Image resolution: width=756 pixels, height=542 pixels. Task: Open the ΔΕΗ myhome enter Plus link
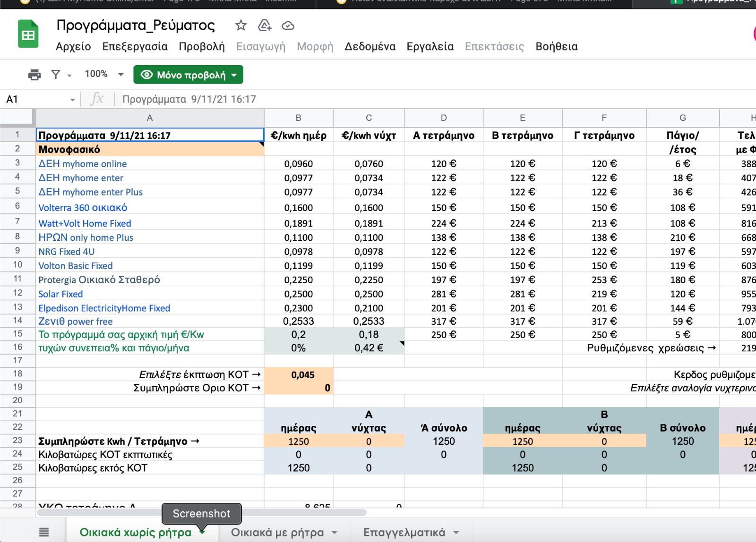tap(91, 192)
